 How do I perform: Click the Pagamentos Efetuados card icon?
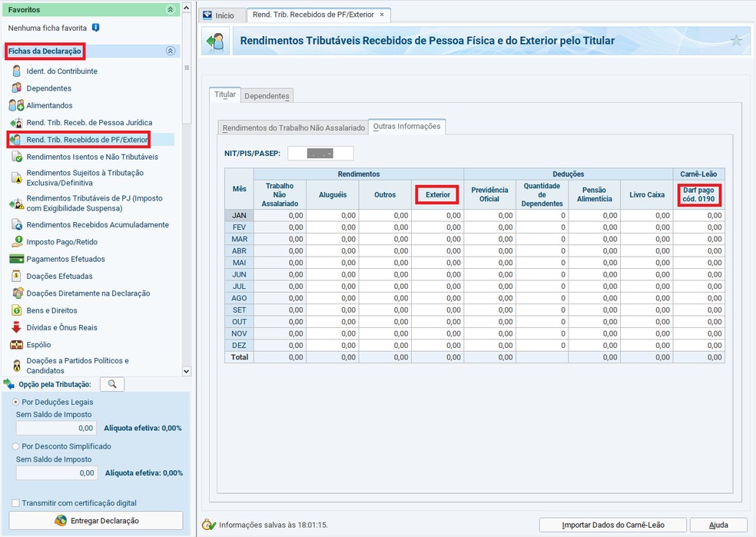point(16,259)
